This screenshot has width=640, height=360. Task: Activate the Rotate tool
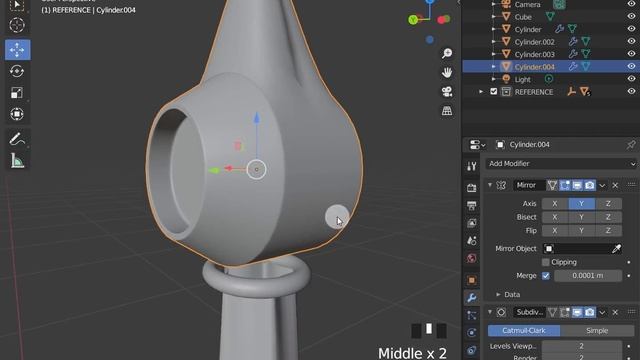[x=17, y=71]
